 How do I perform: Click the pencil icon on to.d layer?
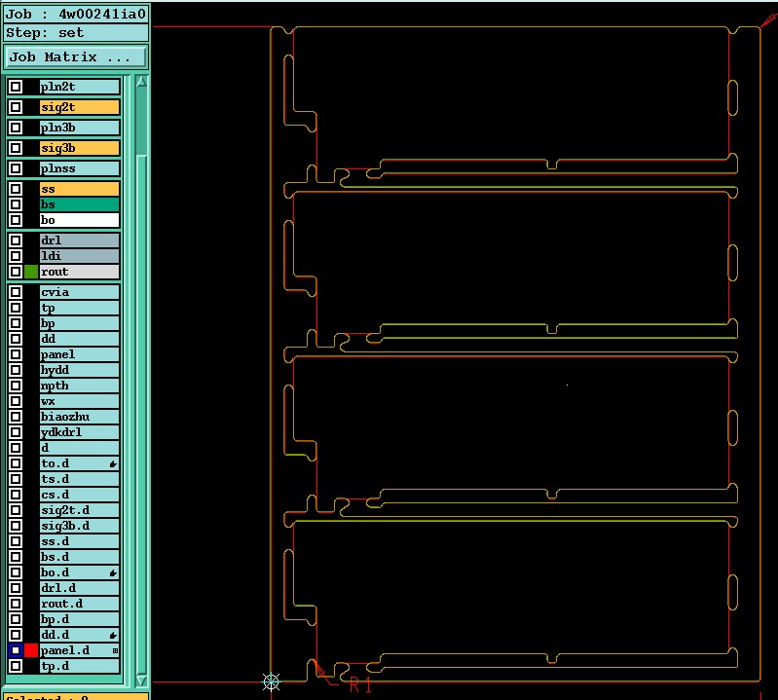pos(113,463)
